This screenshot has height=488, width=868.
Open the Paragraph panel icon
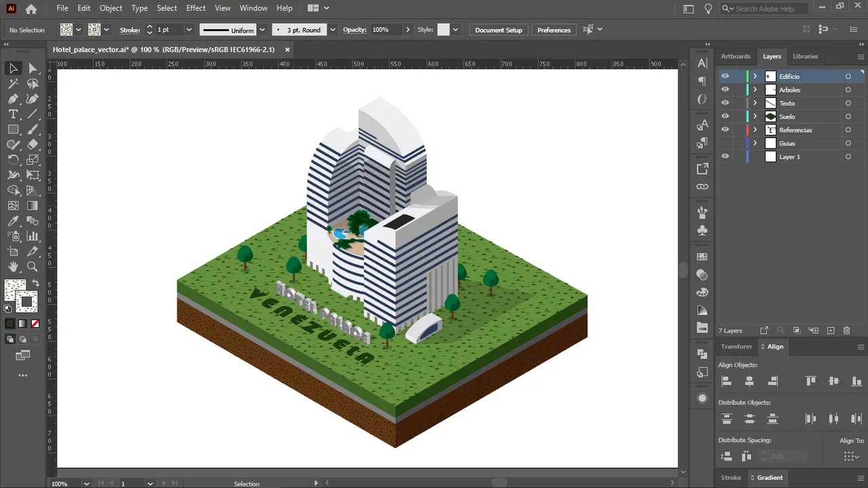(702, 81)
